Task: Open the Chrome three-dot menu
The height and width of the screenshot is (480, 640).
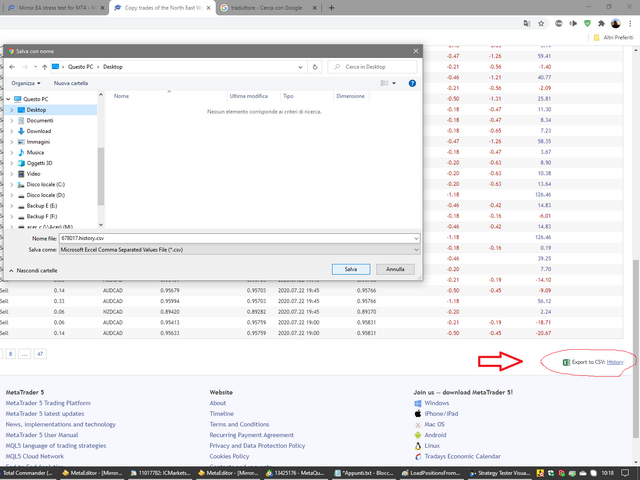Action: [x=630, y=23]
